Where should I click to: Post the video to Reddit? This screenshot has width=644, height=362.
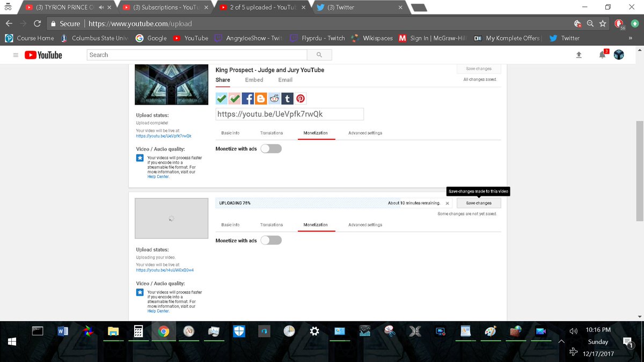click(274, 98)
